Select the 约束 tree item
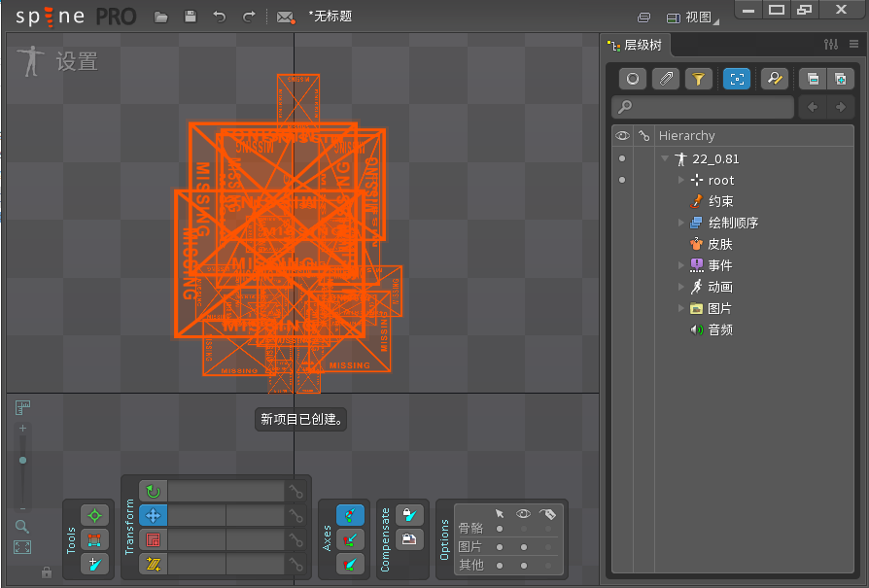 713,201
